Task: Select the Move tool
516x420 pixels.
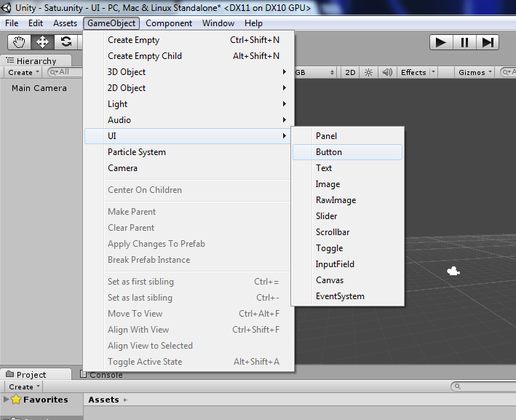Action: click(42, 42)
